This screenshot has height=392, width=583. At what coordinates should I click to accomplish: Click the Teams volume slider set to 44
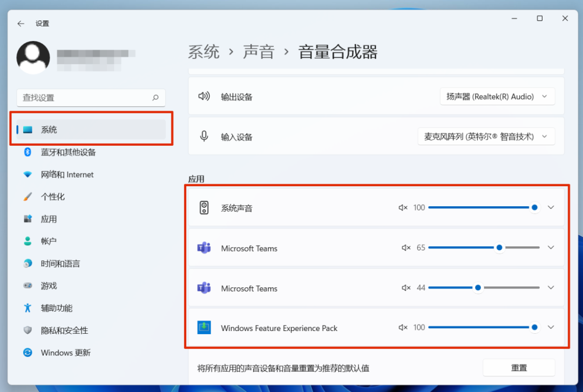tap(484, 288)
